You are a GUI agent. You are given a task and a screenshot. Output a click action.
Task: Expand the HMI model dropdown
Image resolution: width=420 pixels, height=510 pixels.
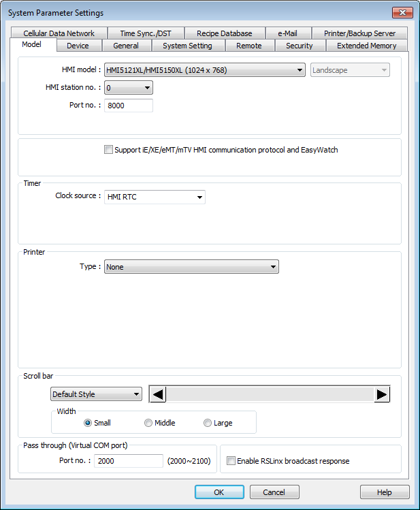point(205,70)
